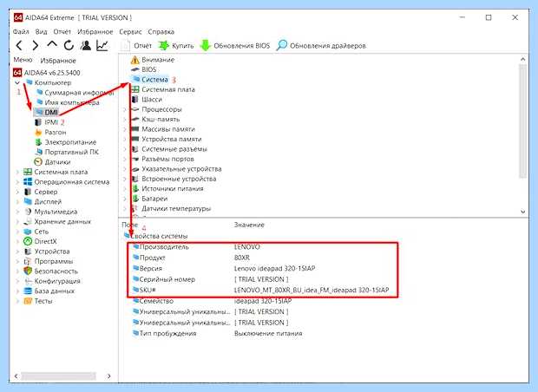
Task: Select Системная плата in the DMI list
Action: click(163, 89)
